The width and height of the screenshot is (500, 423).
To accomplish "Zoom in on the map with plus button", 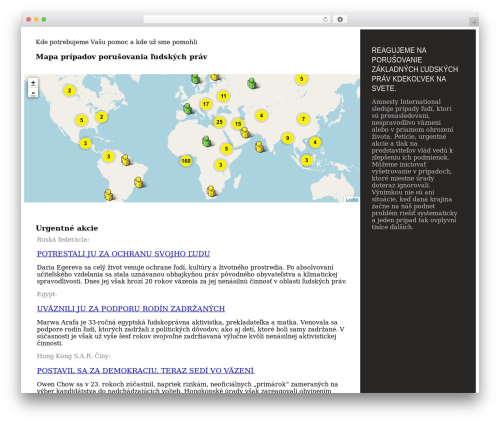I will pos(33,83).
